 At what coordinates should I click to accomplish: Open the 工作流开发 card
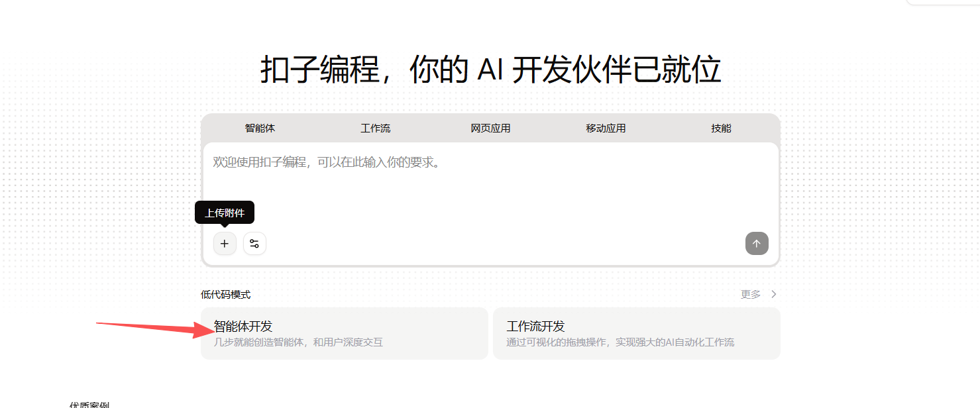(637, 333)
